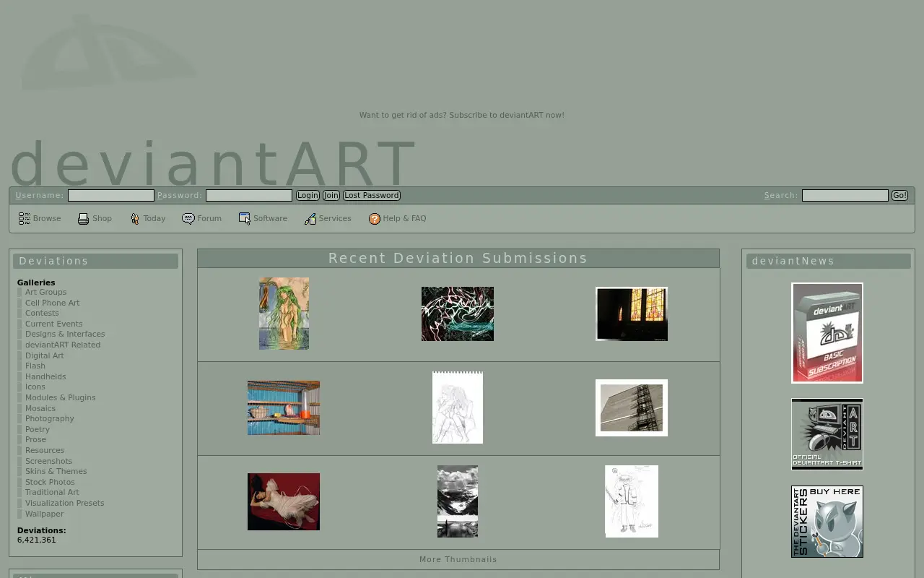Open the Software menu item

(270, 218)
